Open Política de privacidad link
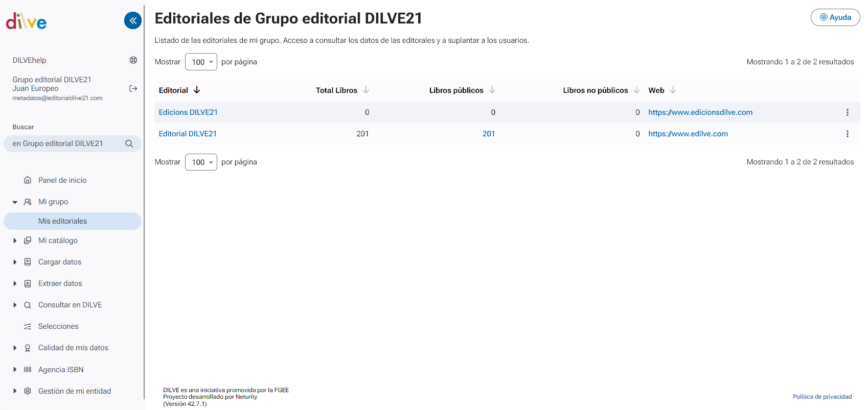Image resolution: width=868 pixels, height=410 pixels. (x=822, y=397)
